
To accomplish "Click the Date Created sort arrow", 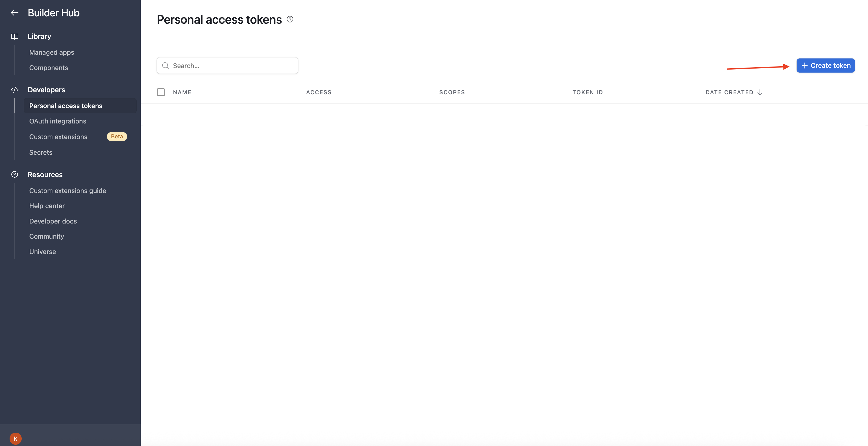I will point(760,92).
